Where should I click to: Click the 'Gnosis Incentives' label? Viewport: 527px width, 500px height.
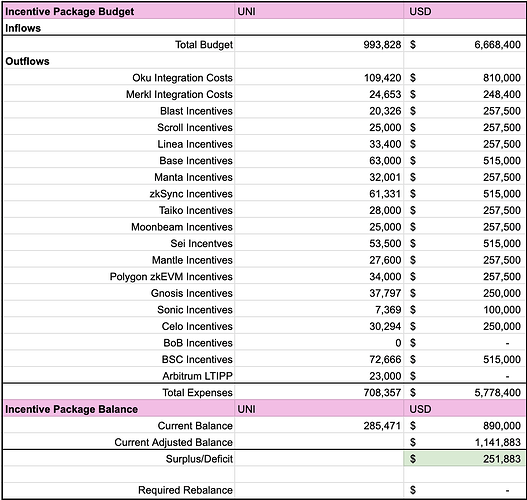[x=192, y=293]
